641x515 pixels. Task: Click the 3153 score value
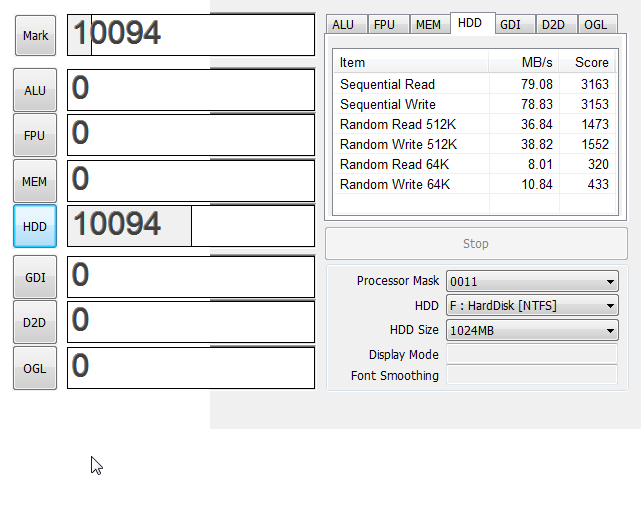tap(595, 104)
